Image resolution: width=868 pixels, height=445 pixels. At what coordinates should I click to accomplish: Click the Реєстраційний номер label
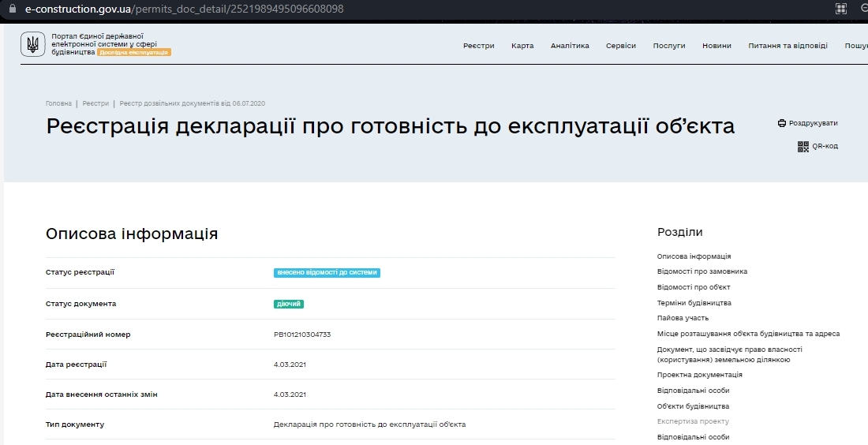pyautogui.click(x=88, y=335)
